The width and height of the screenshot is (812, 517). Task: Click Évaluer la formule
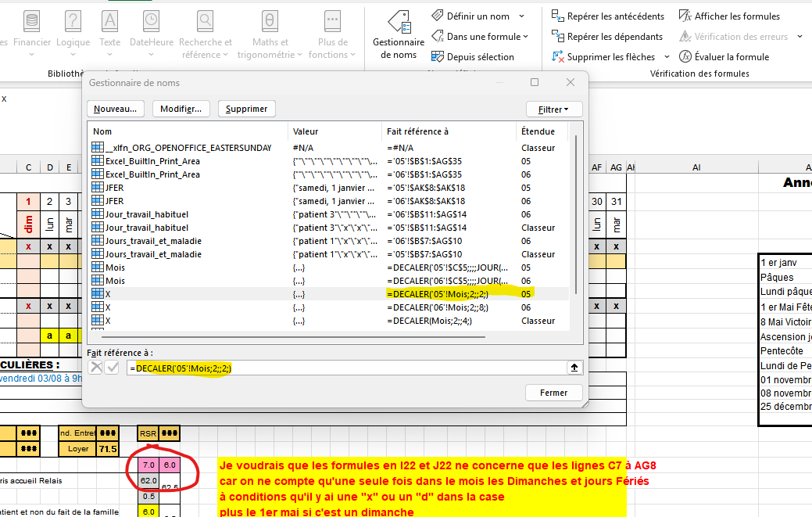[x=724, y=56]
